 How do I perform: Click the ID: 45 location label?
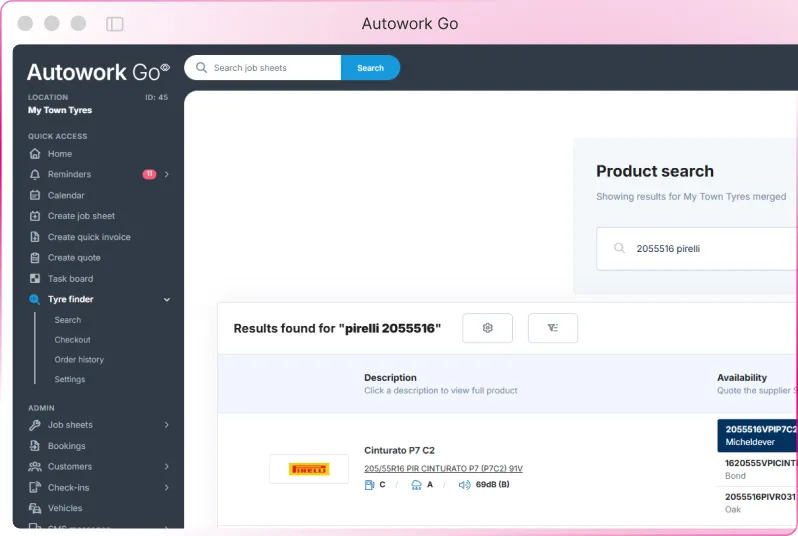point(156,97)
